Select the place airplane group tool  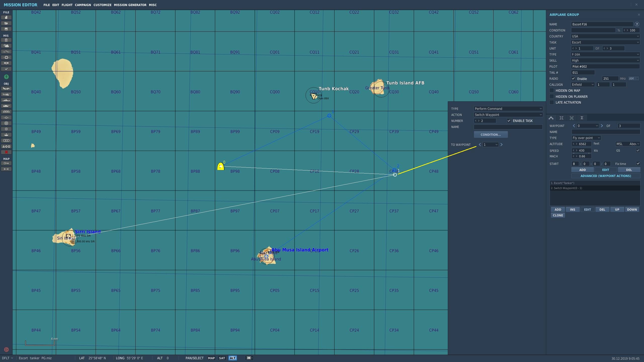pos(6,88)
